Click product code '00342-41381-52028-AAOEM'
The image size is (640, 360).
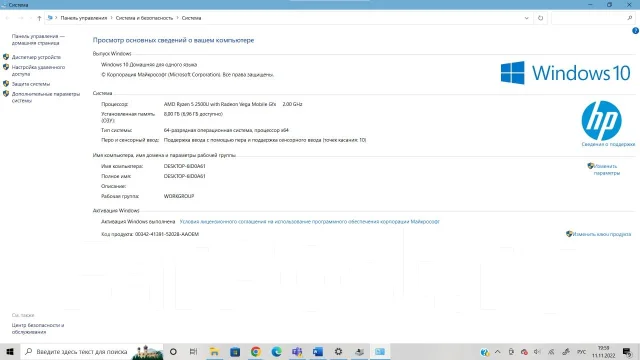(x=167, y=234)
